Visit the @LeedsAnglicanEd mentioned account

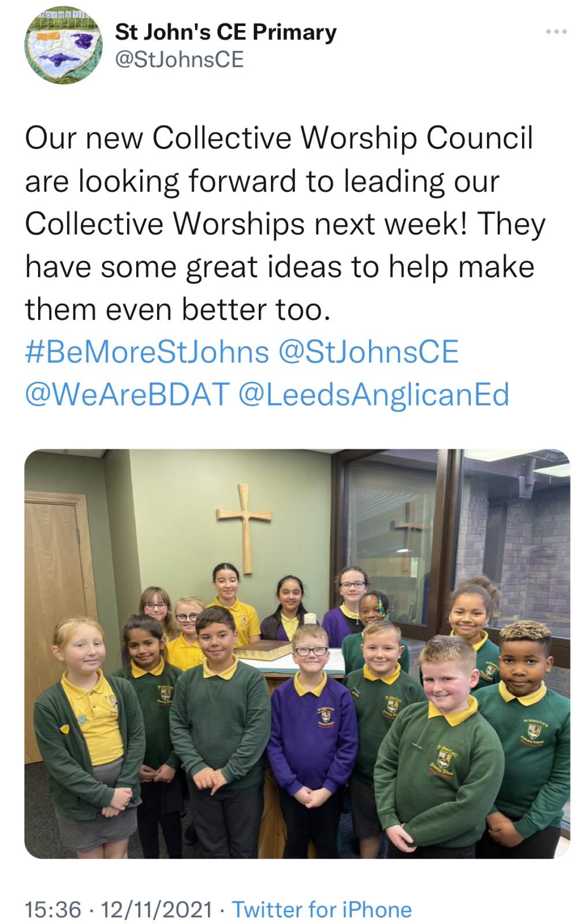[x=374, y=395]
